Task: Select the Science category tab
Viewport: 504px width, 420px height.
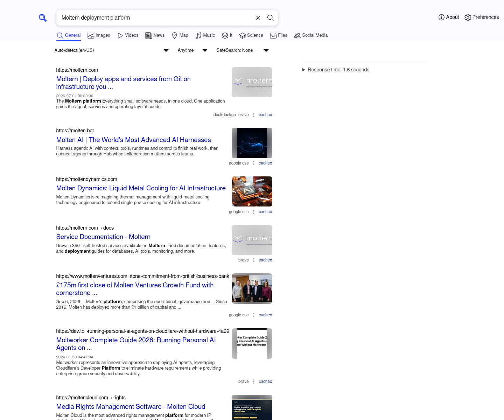Action: click(251, 35)
